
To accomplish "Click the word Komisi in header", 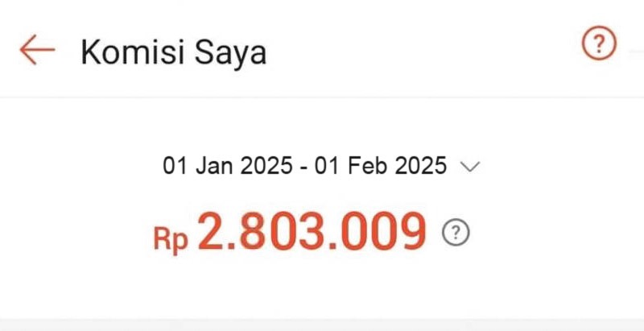I will click(133, 52).
